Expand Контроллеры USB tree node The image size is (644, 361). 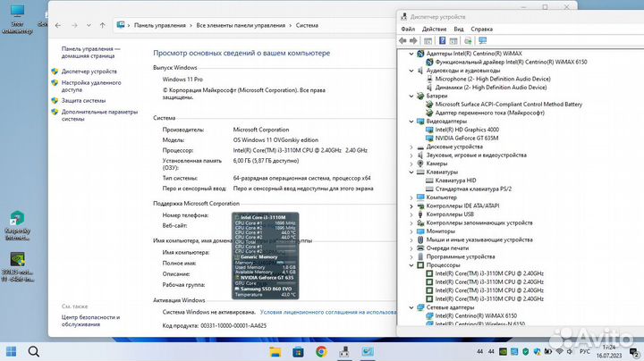411,214
